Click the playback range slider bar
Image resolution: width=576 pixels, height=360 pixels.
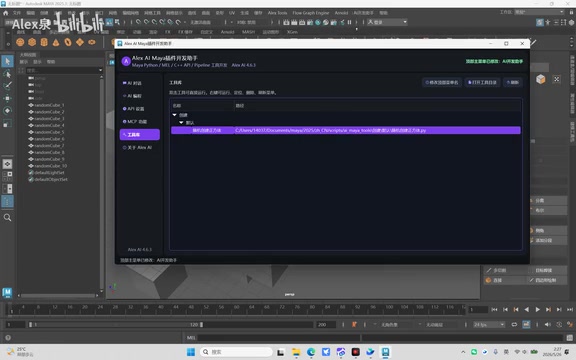(116, 325)
